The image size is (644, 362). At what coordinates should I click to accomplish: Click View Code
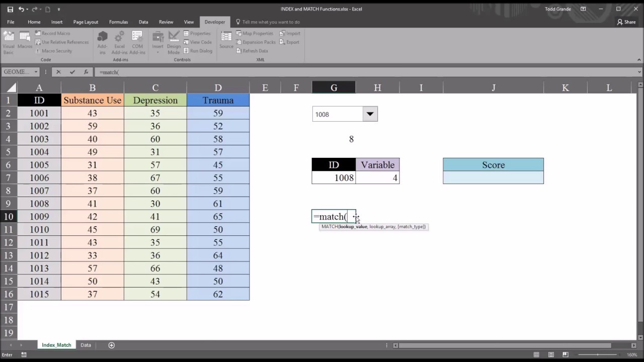(198, 42)
